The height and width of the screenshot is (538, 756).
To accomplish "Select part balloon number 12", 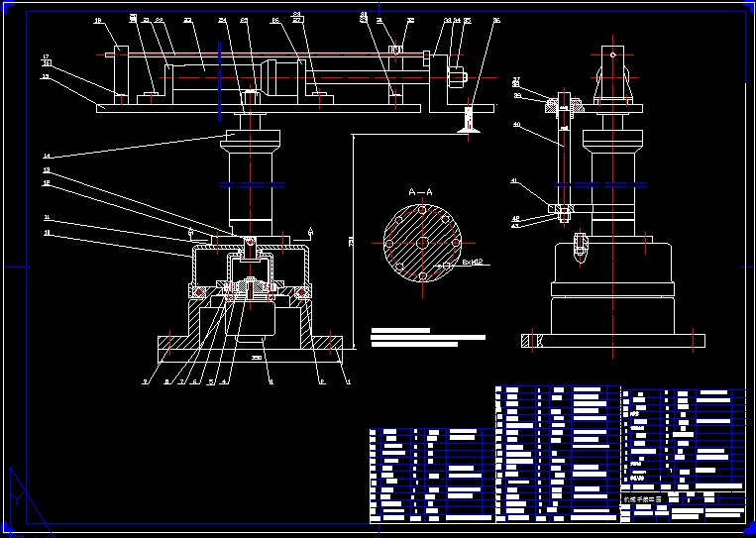I will coord(47,183).
